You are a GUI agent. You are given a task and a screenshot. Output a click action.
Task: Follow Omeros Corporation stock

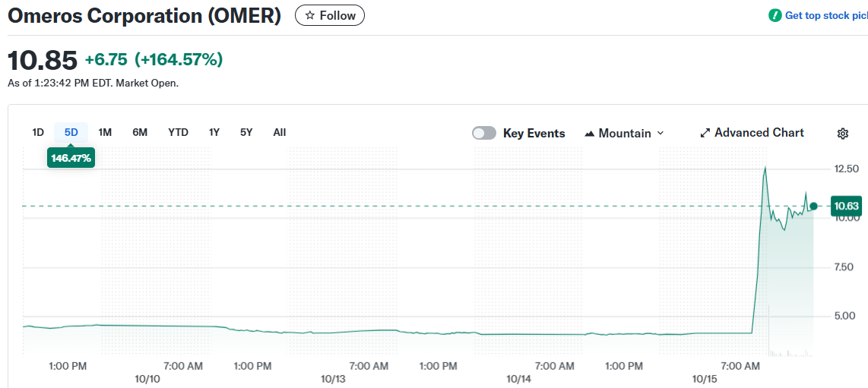click(330, 15)
